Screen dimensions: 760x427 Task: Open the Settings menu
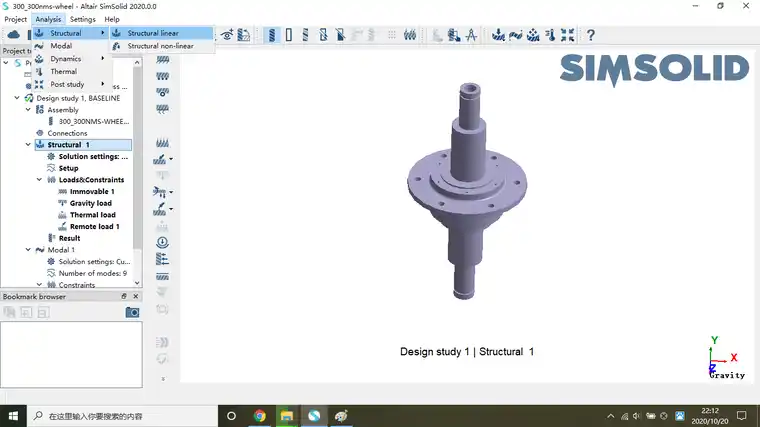(82, 19)
